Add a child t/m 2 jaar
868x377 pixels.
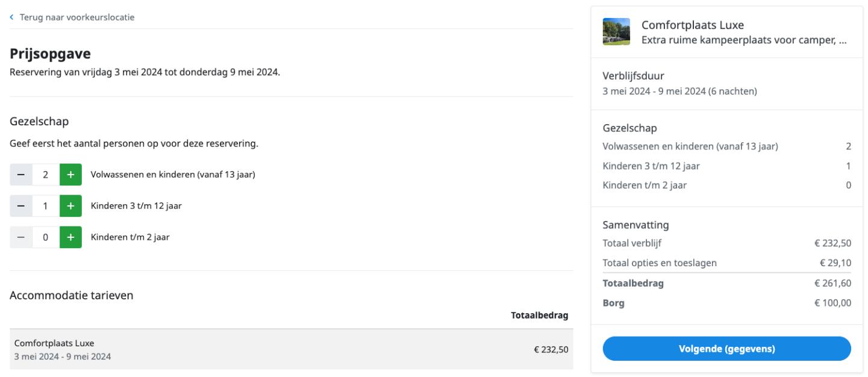[70, 237]
